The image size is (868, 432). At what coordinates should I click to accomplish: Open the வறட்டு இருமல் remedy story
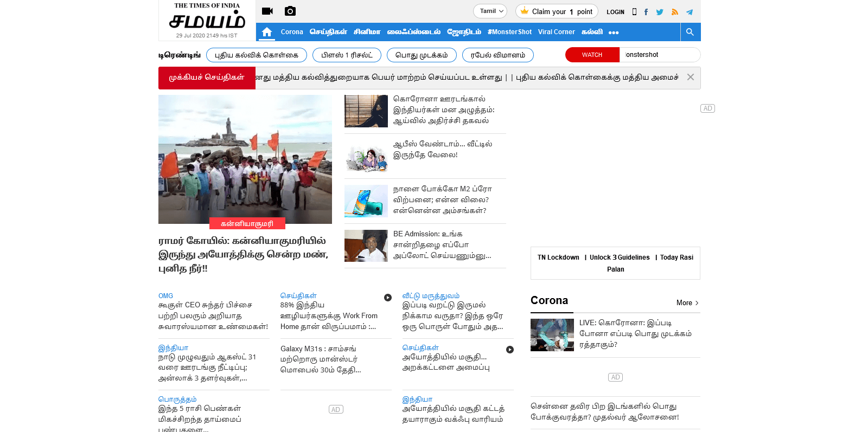click(x=452, y=316)
